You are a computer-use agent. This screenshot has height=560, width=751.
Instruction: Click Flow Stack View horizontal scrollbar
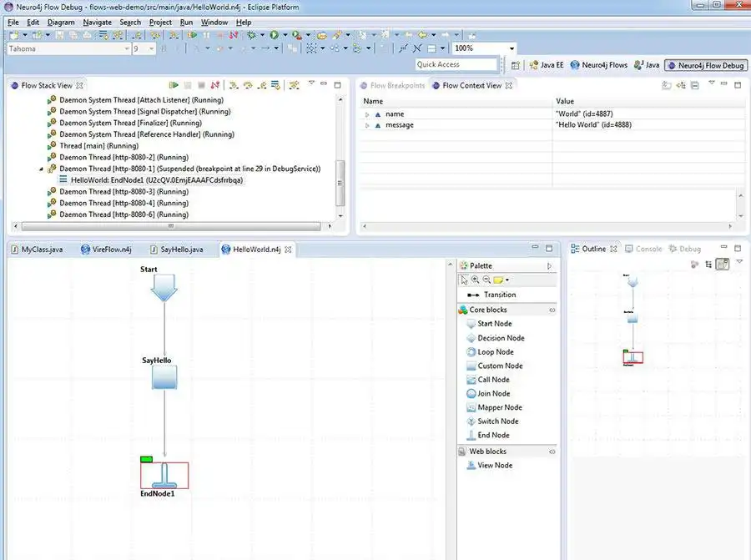click(x=171, y=226)
